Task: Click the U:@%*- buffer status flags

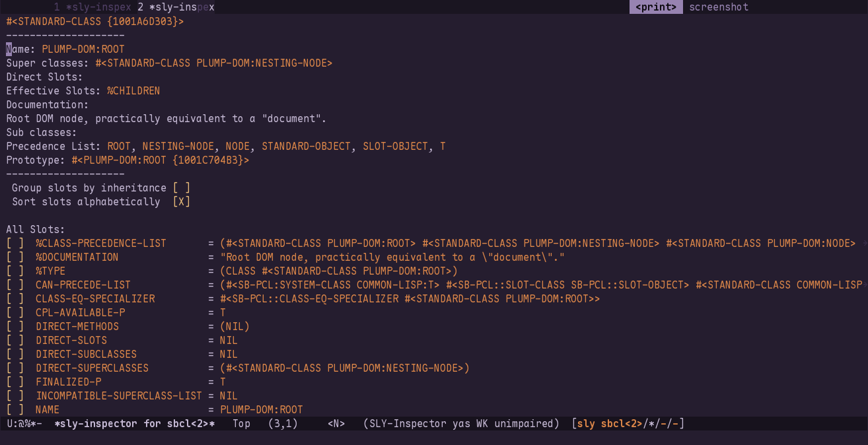Action: (24, 423)
